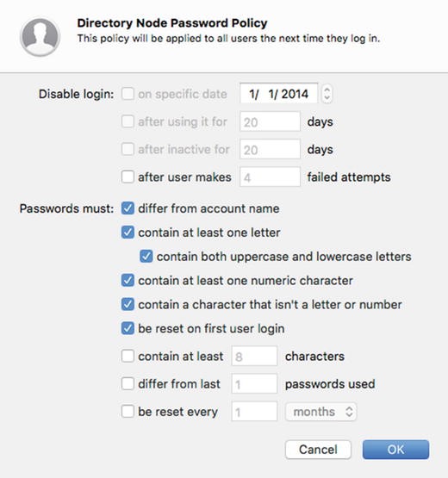Open the months unit dropdown
The width and height of the screenshot is (448, 478).
320,412
